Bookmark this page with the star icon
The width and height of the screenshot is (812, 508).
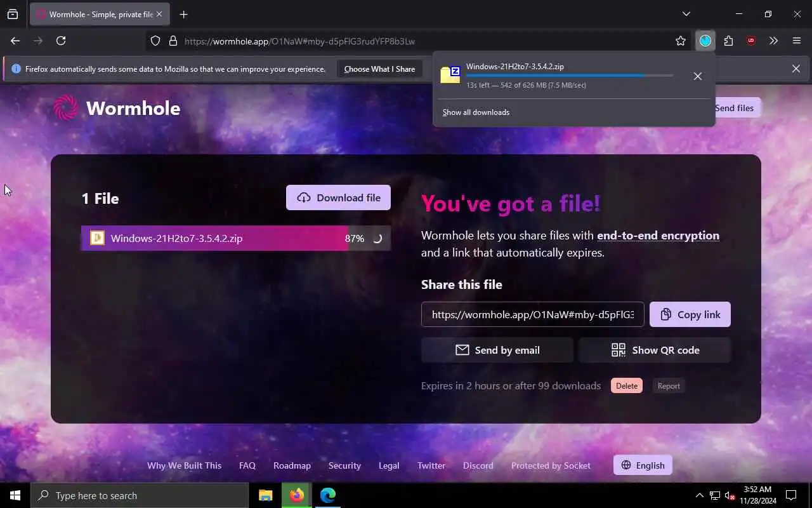(681, 41)
